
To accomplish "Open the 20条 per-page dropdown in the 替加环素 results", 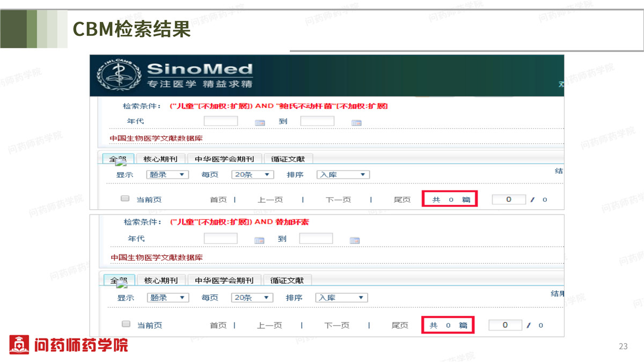I will pos(252,298).
